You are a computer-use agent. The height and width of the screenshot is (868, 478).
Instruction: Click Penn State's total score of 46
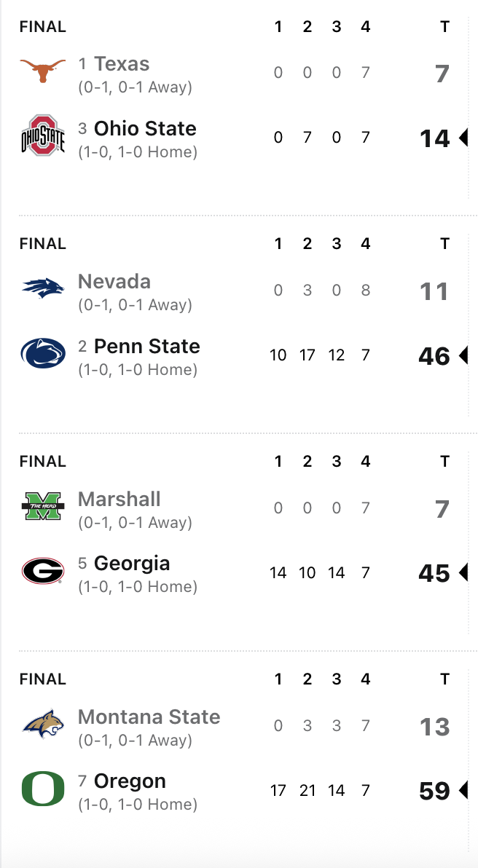pyautogui.click(x=434, y=356)
